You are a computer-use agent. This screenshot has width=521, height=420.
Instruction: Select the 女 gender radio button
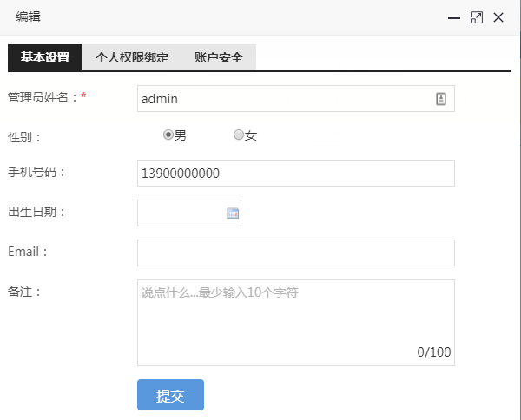(x=239, y=135)
